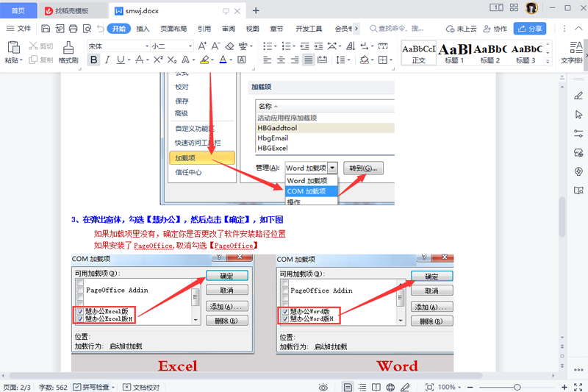588x392 pixels.
Task: Click the Undo arrow icon
Action: coord(99,29)
